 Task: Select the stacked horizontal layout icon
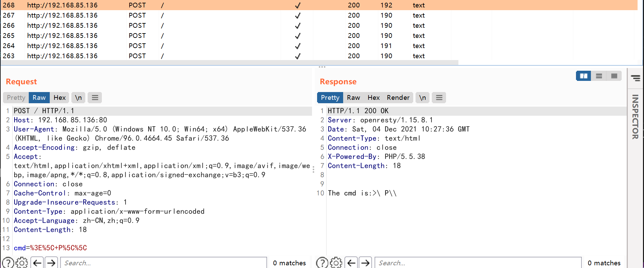pyautogui.click(x=599, y=76)
